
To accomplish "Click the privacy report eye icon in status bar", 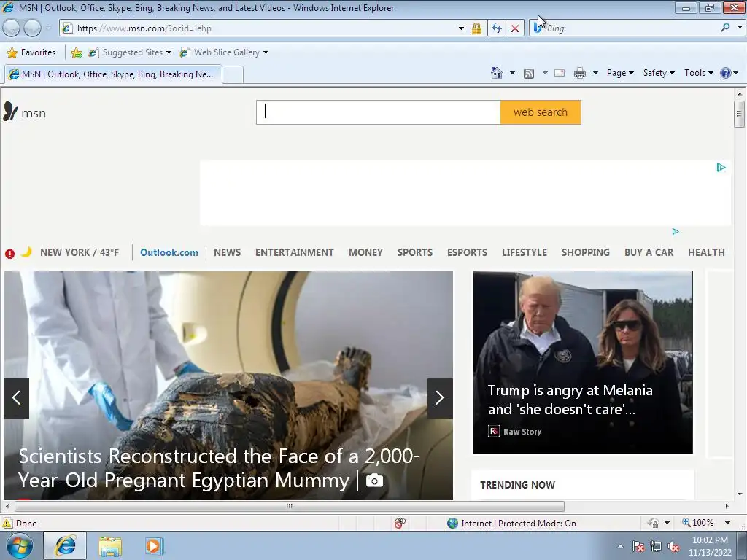I will (x=400, y=523).
